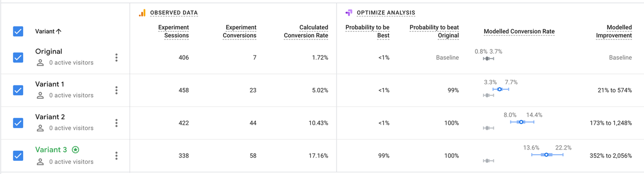Click the Probability to be Best header
This screenshot has height=174, width=644.
[x=367, y=31]
